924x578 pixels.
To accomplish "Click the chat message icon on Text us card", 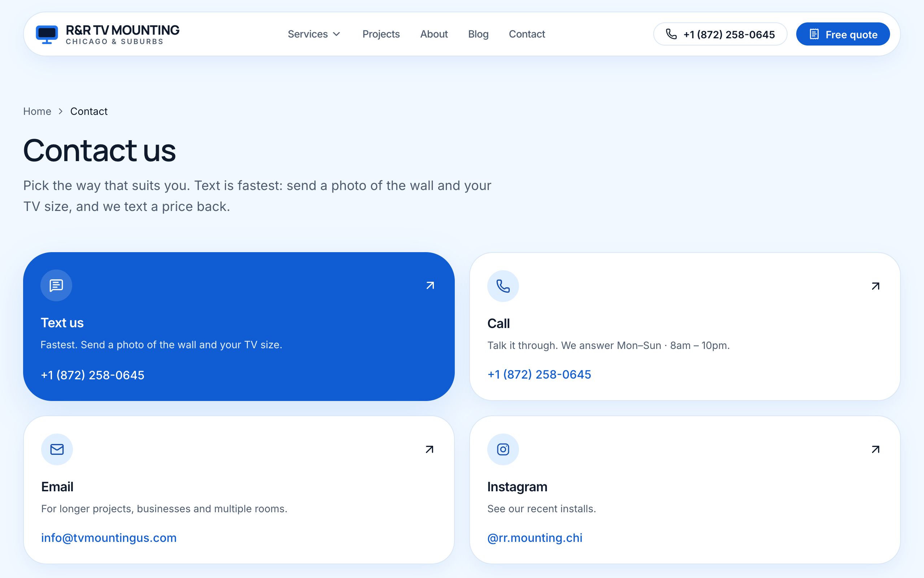I will pyautogui.click(x=56, y=285).
